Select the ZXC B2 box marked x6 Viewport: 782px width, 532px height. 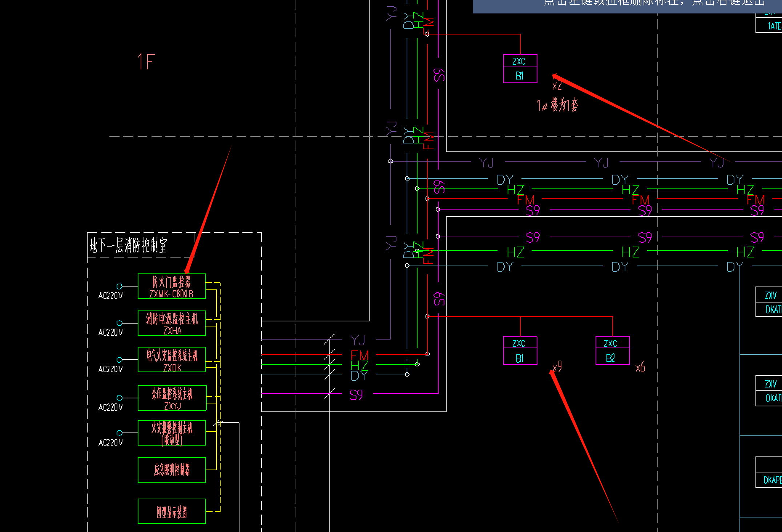pyautogui.click(x=613, y=350)
